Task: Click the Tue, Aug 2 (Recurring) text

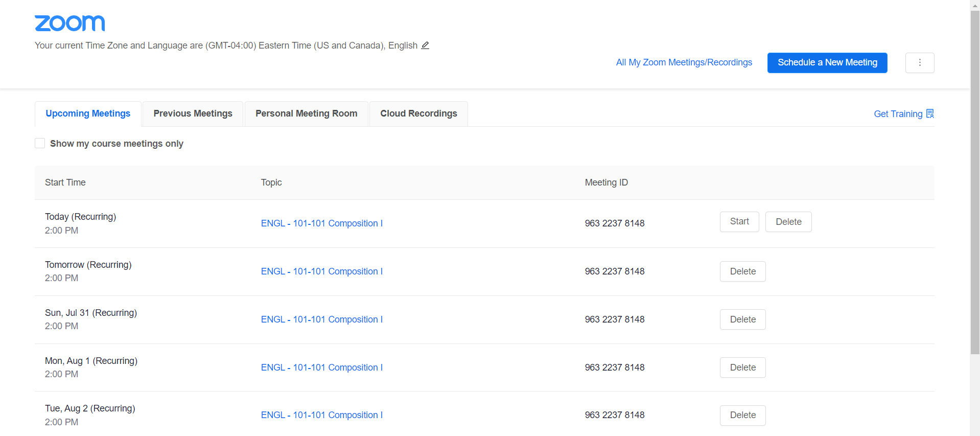Action: [90, 408]
